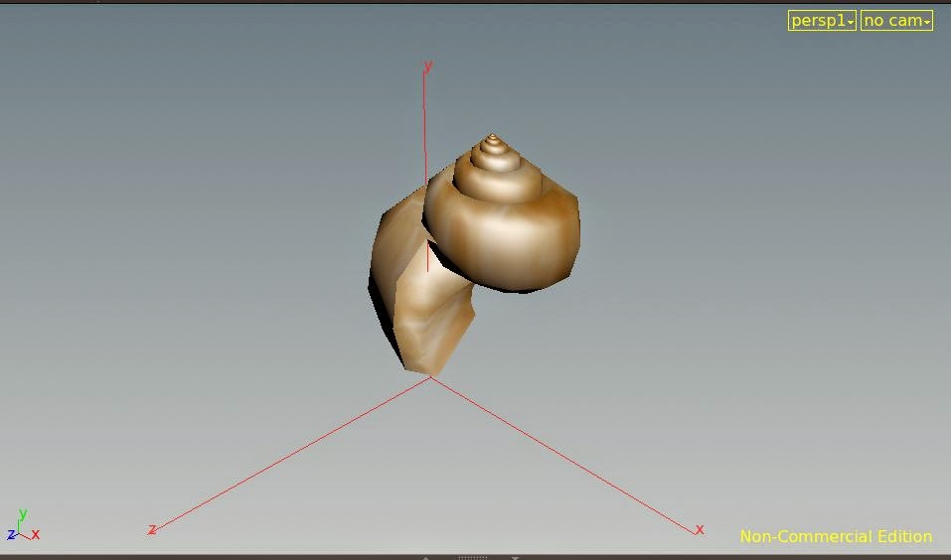The height and width of the screenshot is (560, 951).
Task: Click the dotted pane divider grip at bottom
Action: point(473,557)
